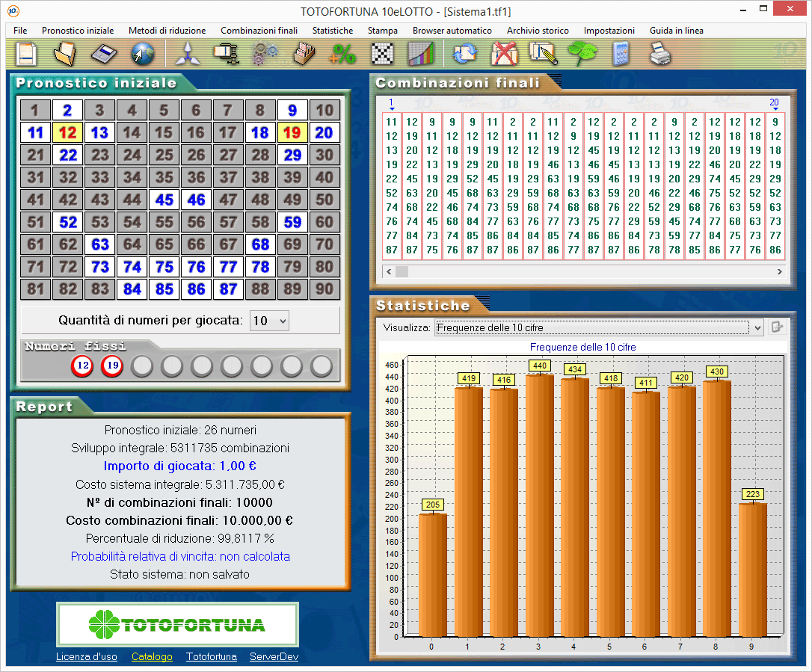Select number 33 in the forecast grid
This screenshot has height=672, width=812.
pos(99,178)
